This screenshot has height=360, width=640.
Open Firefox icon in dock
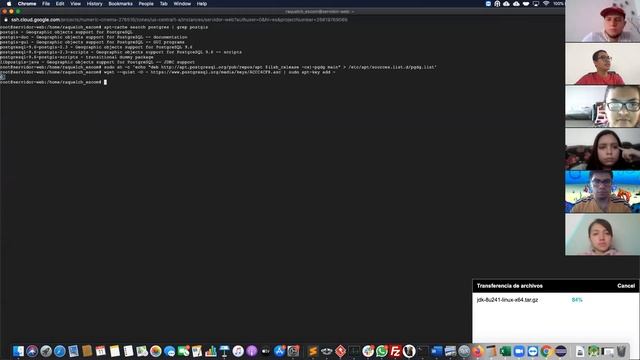click(478, 351)
